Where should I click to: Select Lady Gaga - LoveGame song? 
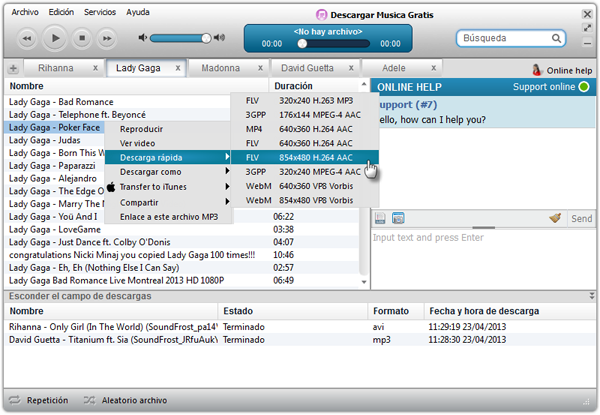182,229
